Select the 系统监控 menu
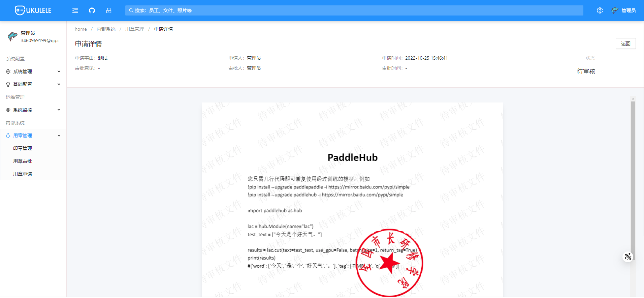This screenshot has height=298, width=644. click(x=33, y=110)
